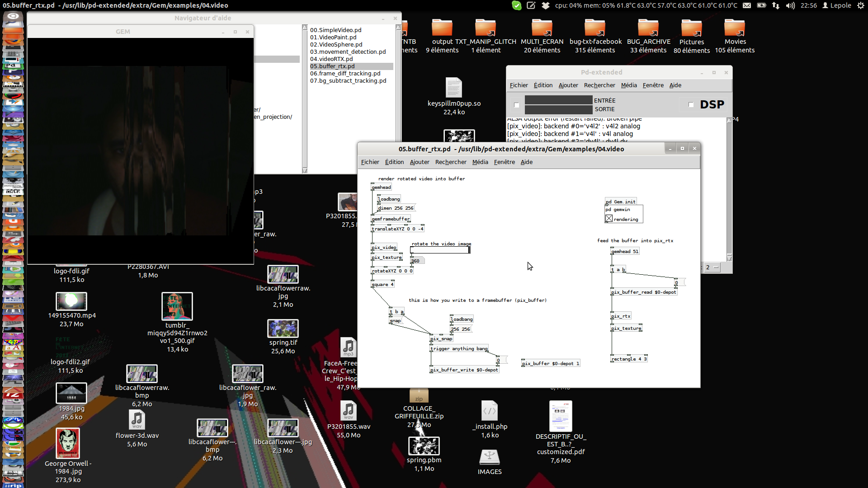Open the network connections indicator icon
The image size is (868, 488).
point(776,5)
